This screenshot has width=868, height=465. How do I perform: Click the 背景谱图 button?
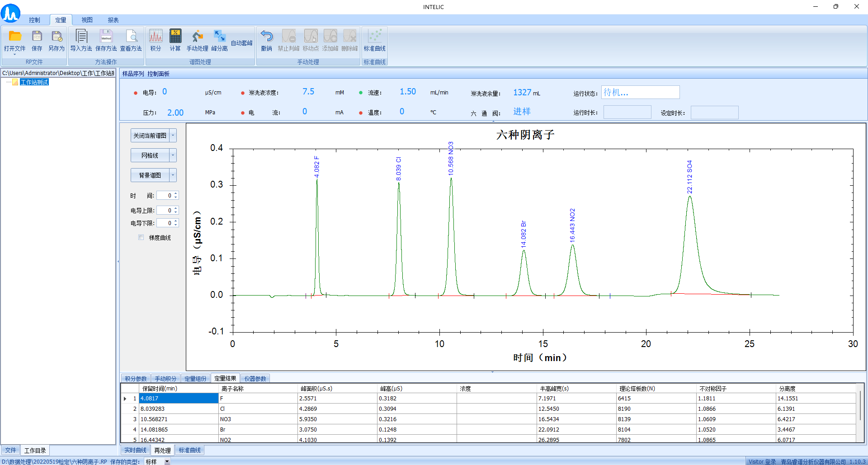(150, 175)
